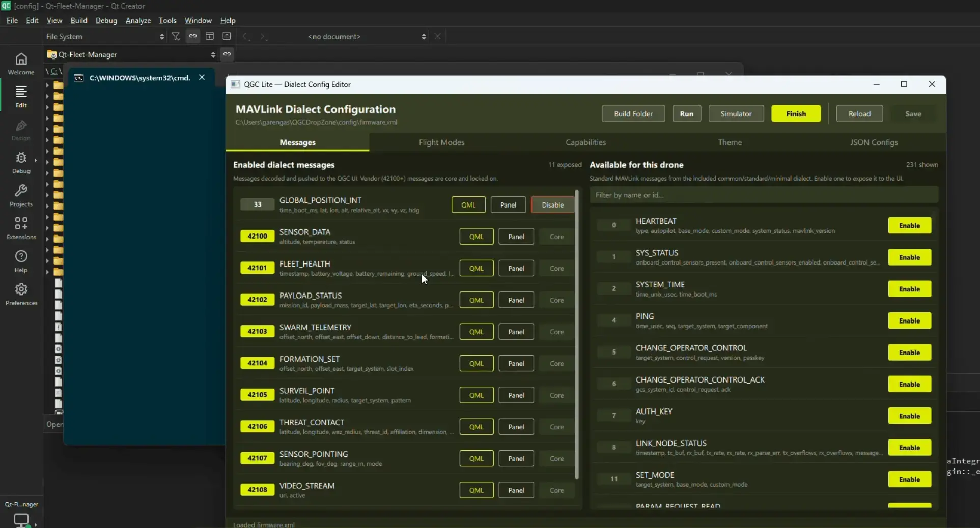Click the Run button
The height and width of the screenshot is (528, 980).
(x=686, y=113)
